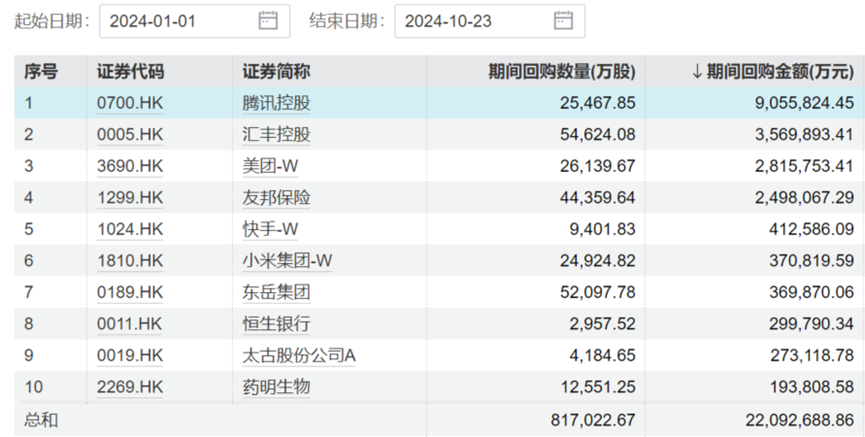Sort by 期间回购数量(万股) column header
Screen dimensions: 865x437
click(x=562, y=72)
